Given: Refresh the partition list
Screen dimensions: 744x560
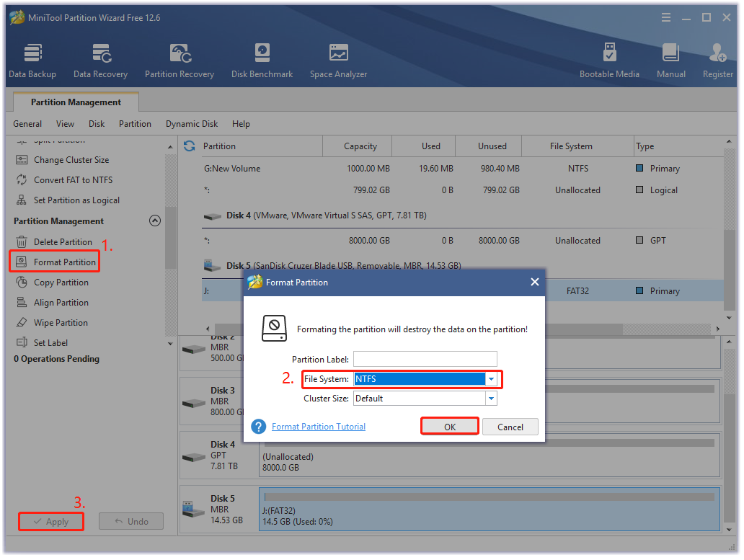Looking at the screenshot, I should coord(190,146).
